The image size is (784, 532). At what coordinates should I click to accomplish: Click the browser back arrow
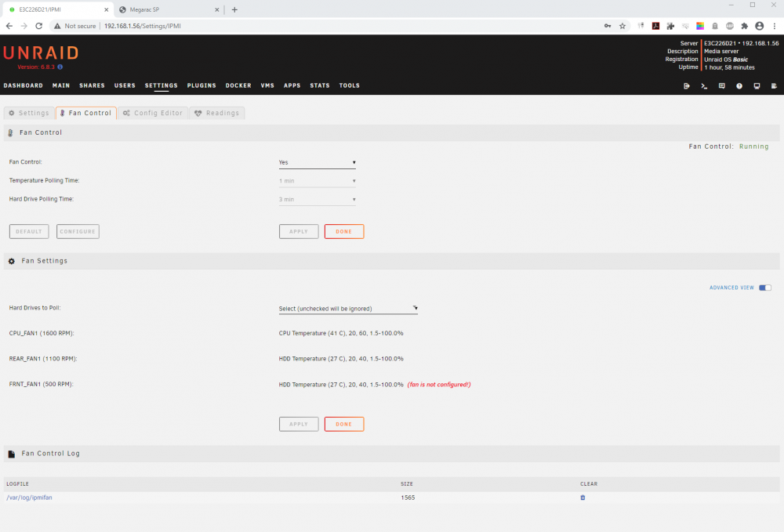pos(9,26)
